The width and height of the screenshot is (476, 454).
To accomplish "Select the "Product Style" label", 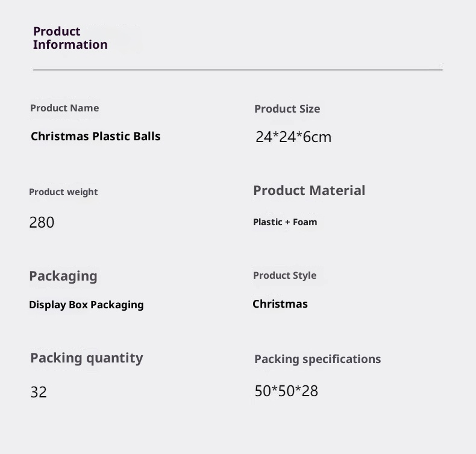I will point(284,276).
